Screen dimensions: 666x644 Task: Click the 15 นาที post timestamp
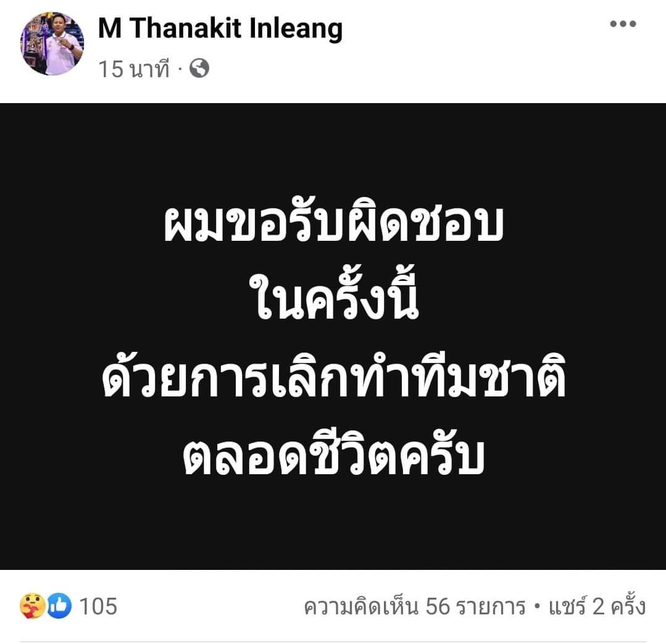pyautogui.click(x=134, y=69)
